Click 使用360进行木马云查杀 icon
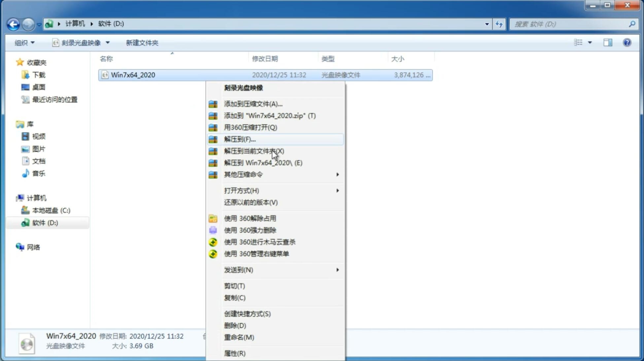Image resolution: width=644 pixels, height=361 pixels. (212, 242)
